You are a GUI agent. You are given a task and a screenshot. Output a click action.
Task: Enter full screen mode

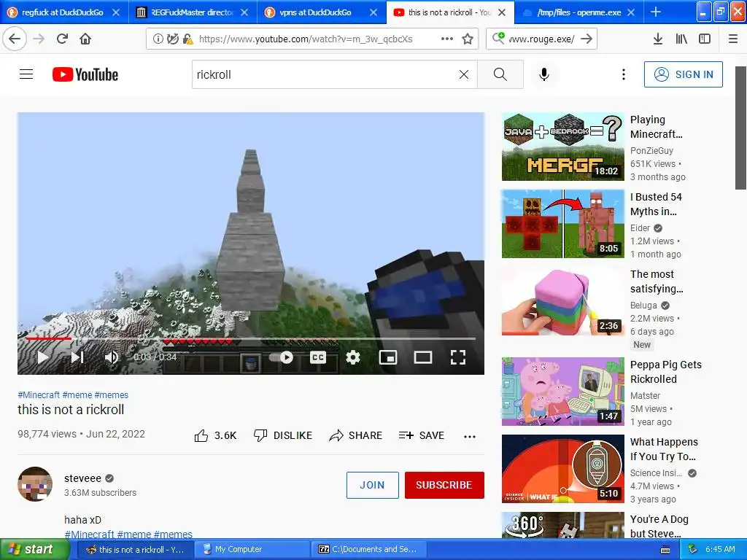(x=458, y=357)
